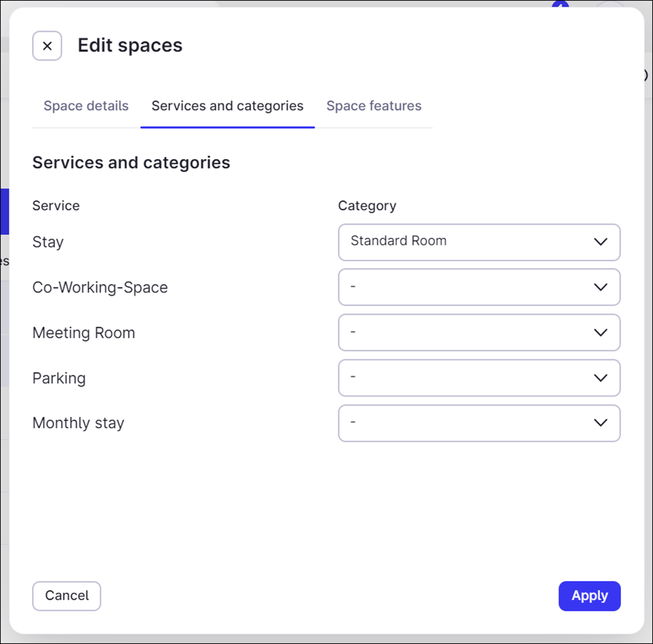Cancel editing the space
The image size is (653, 644).
pos(66,596)
